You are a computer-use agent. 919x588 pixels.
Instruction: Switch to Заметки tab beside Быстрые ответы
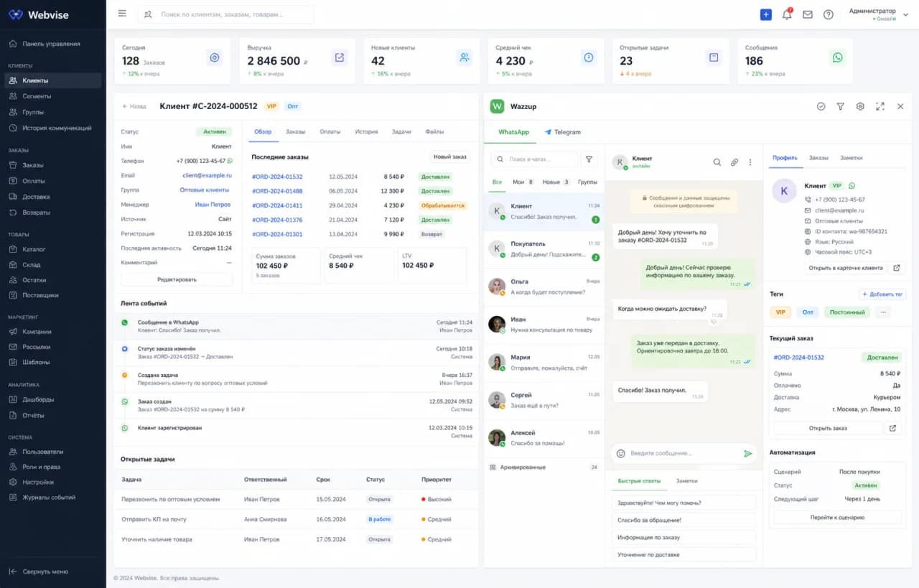point(686,481)
